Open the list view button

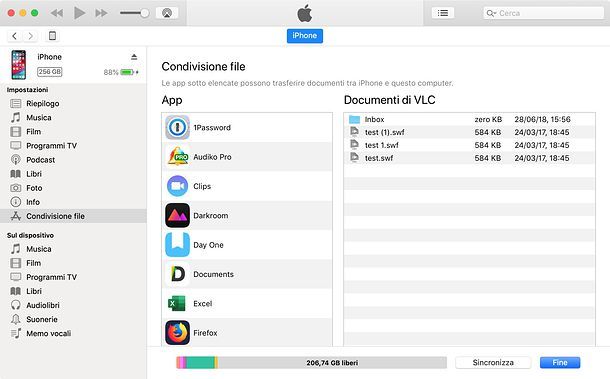click(443, 13)
